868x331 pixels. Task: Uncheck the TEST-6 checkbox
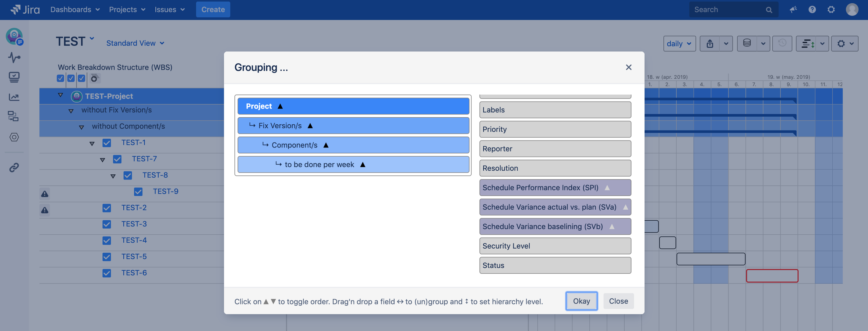[107, 273]
